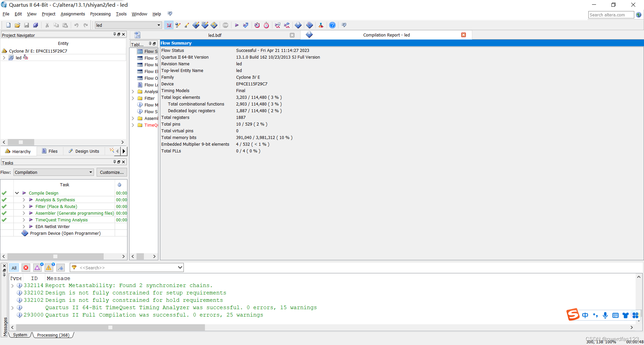This screenshot has height=345, width=644.
Task: Click the filter funnel icon in messages search
Action: (x=74, y=268)
